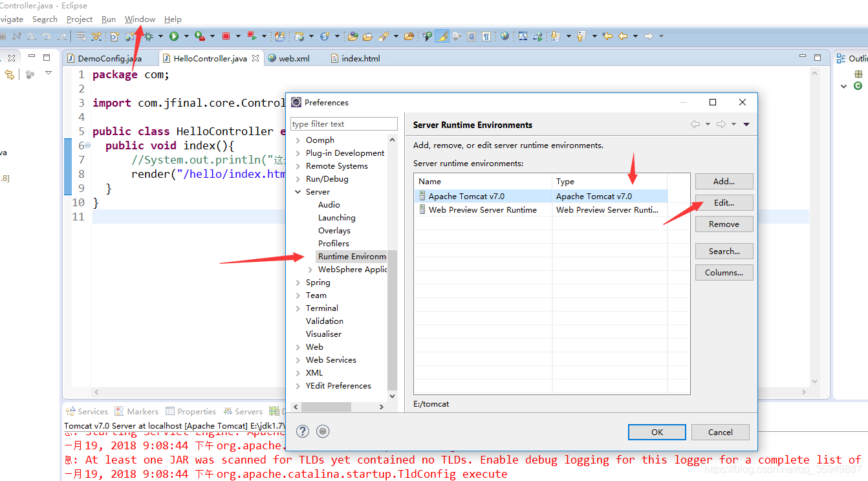Switch to index.html editor tab
868x481 pixels.
355,58
